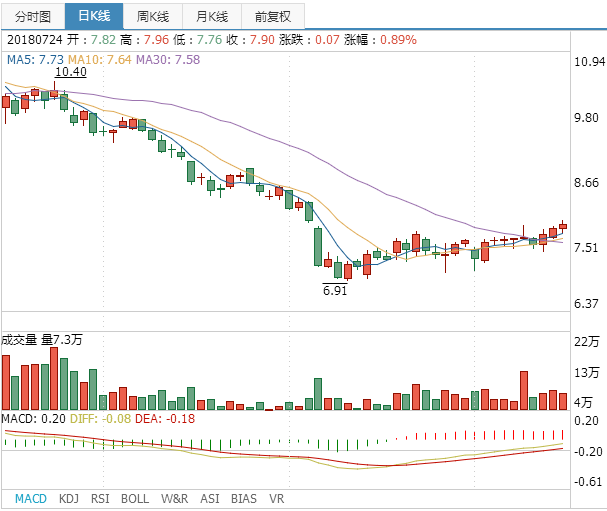
Task: Choose the BOLL indicator
Action: click(135, 499)
